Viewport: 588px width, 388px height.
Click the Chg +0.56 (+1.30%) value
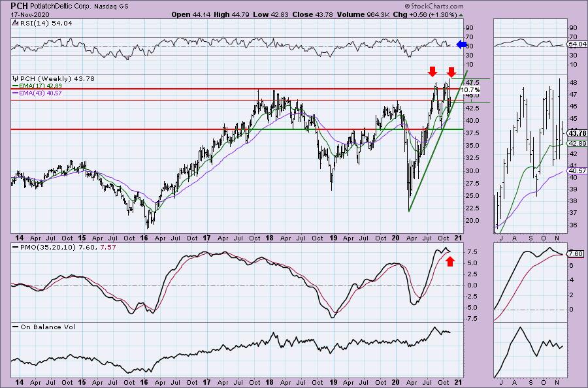pos(425,14)
